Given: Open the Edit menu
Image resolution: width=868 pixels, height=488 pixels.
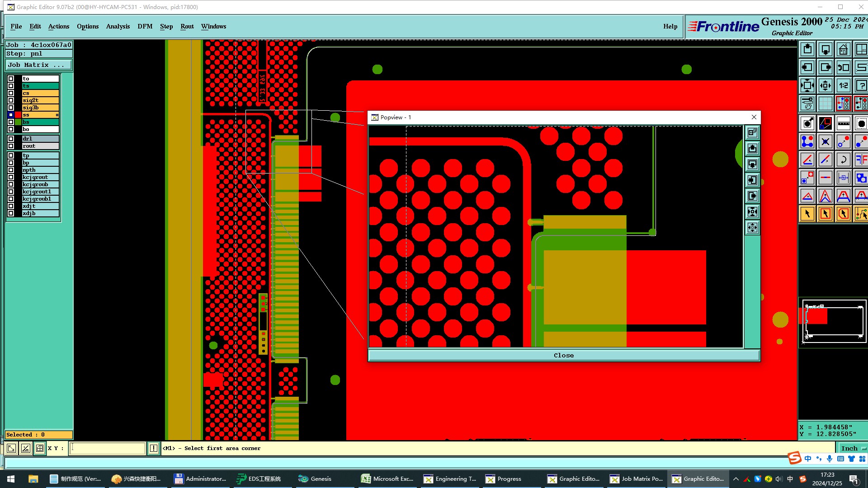Looking at the screenshot, I should [x=35, y=26].
